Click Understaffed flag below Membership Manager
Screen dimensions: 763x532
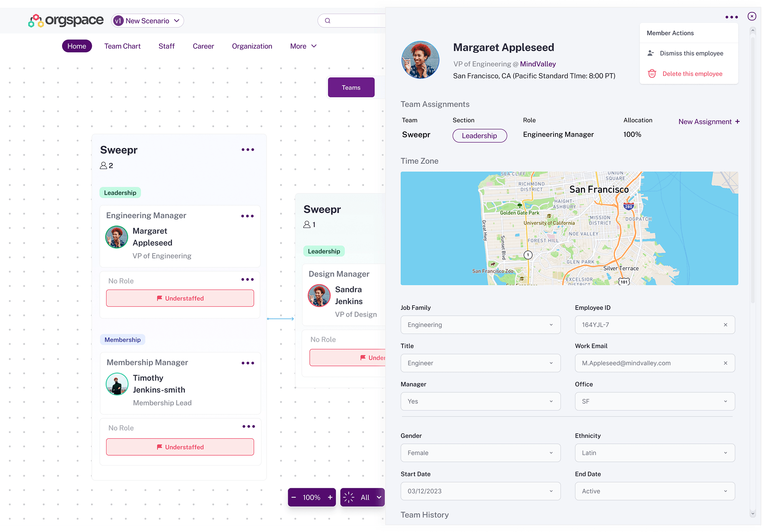pos(180,447)
